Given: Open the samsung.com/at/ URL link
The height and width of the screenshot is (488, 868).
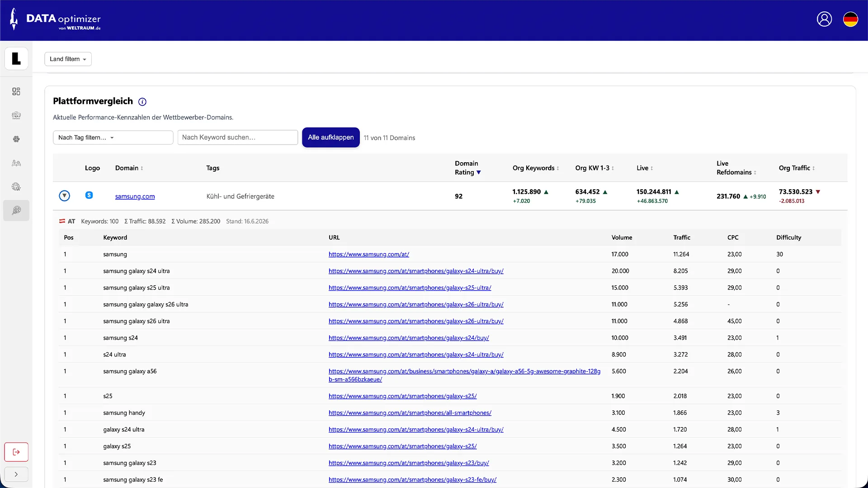Looking at the screenshot, I should (x=369, y=254).
